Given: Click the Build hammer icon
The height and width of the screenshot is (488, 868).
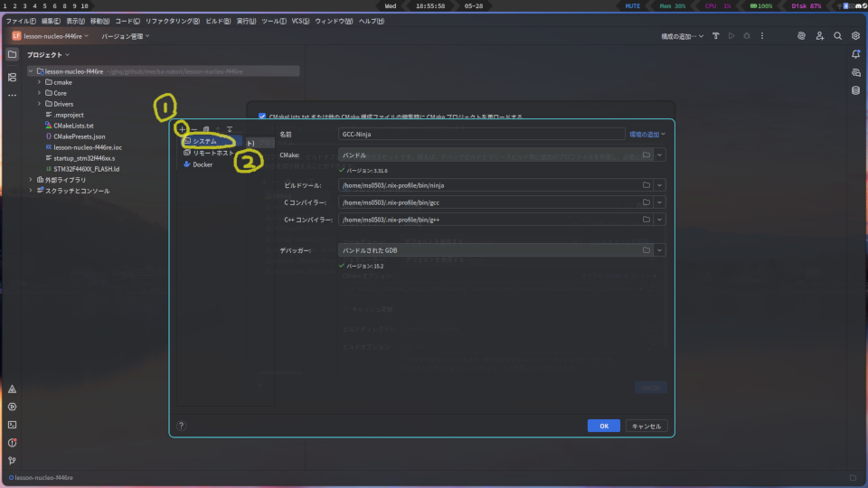Looking at the screenshot, I should [715, 36].
